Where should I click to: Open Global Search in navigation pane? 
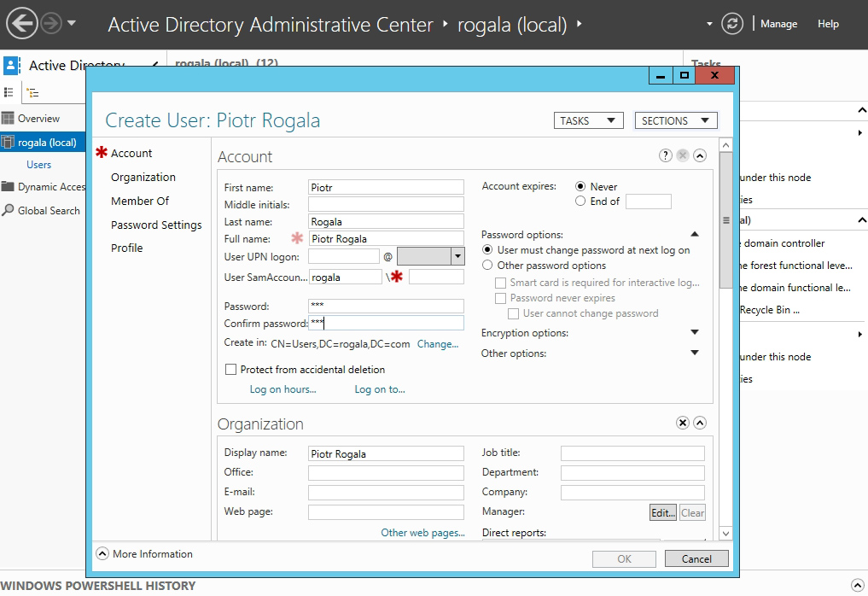coord(43,211)
